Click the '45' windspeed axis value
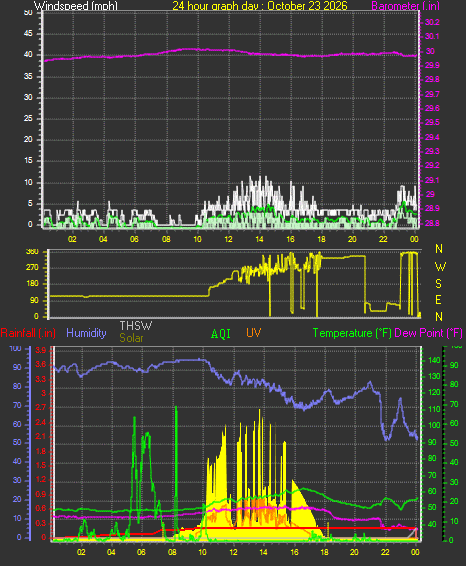Screen dimensions: 466x566 [x=28, y=34]
